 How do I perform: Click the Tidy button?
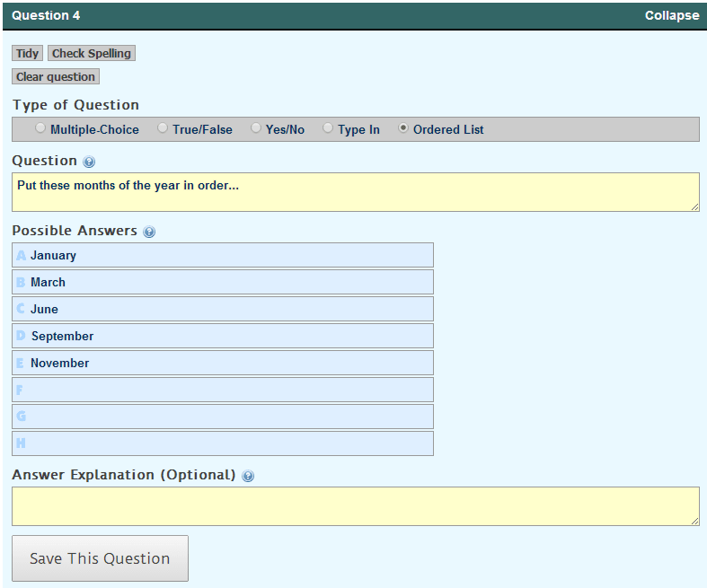point(27,53)
